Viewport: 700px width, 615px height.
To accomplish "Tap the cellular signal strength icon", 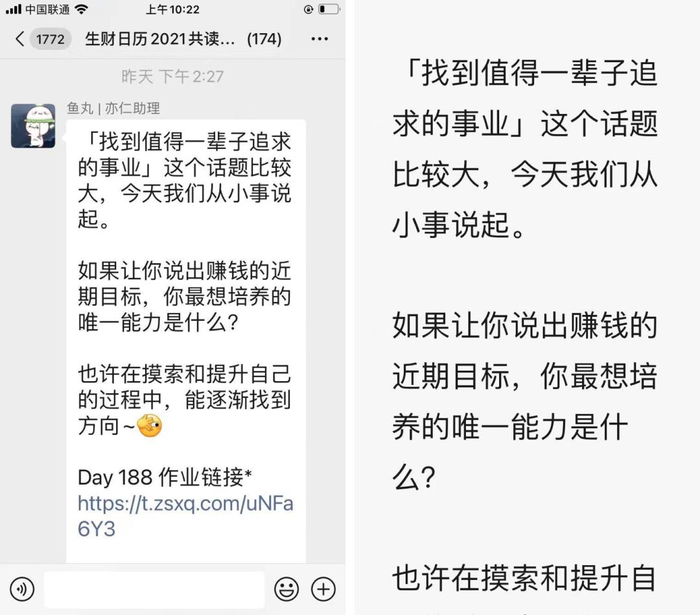I will [x=14, y=9].
